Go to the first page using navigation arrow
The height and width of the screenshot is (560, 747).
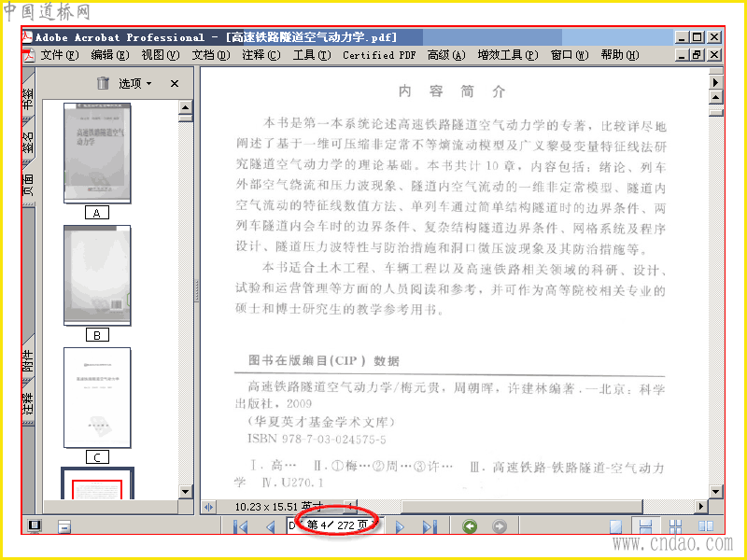(x=240, y=526)
